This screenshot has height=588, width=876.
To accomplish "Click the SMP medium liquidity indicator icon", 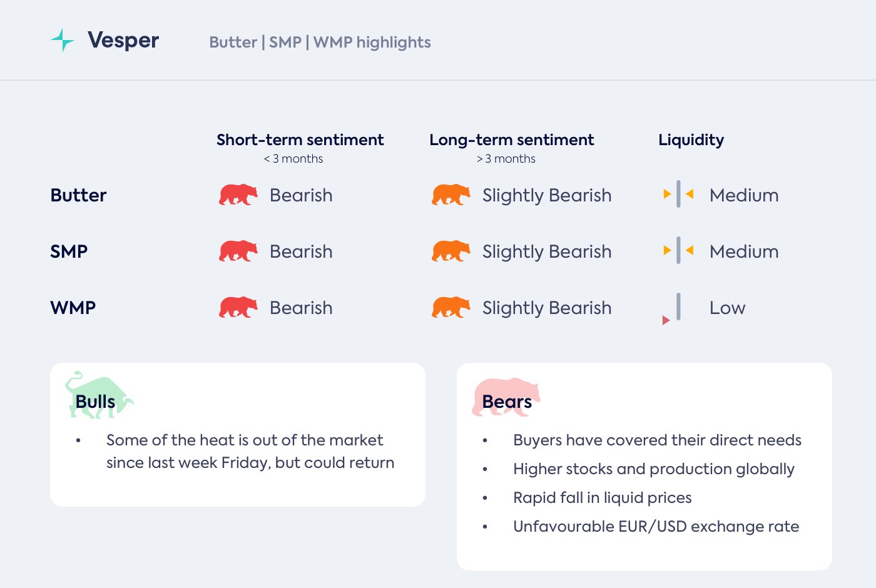I will click(x=678, y=251).
